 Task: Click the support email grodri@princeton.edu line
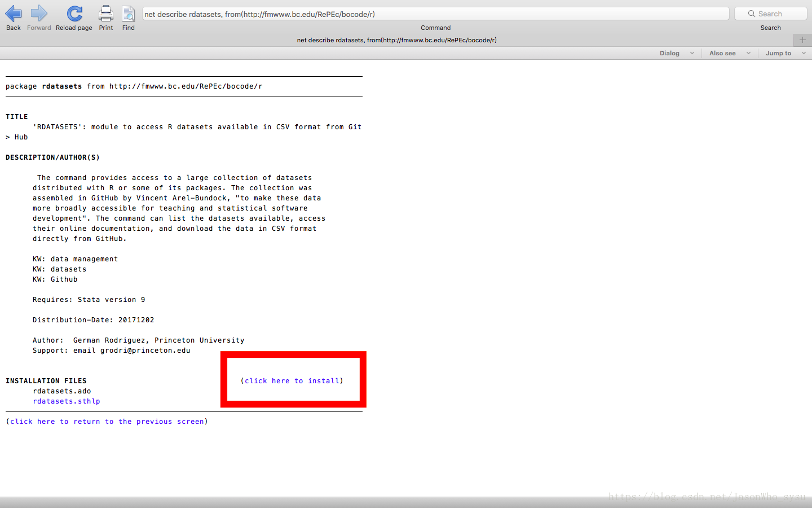click(111, 351)
